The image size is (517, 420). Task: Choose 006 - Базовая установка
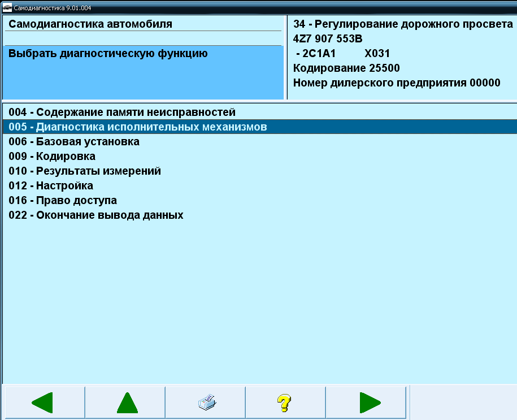(260, 141)
